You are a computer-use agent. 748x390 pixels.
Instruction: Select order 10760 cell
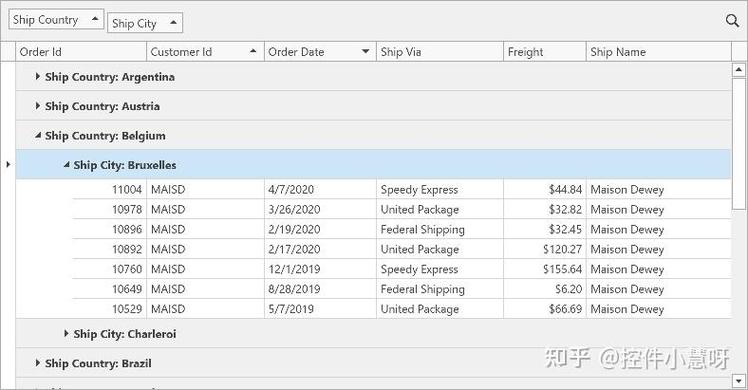pos(110,269)
